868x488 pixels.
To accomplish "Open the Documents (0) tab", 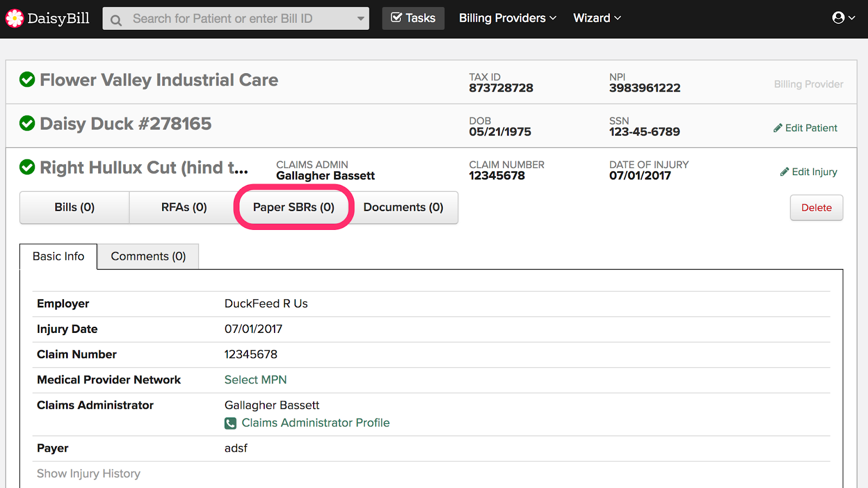I will pos(403,207).
